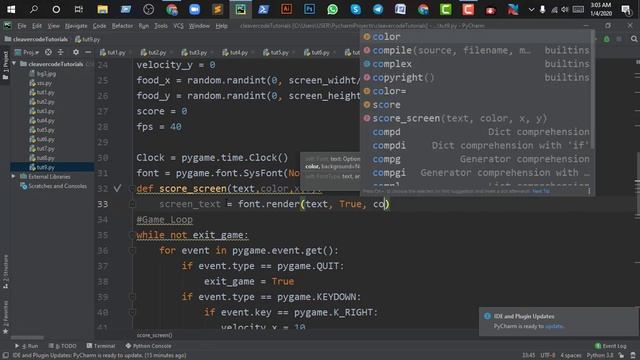Click the volume icon in system tray

[x=564, y=9]
